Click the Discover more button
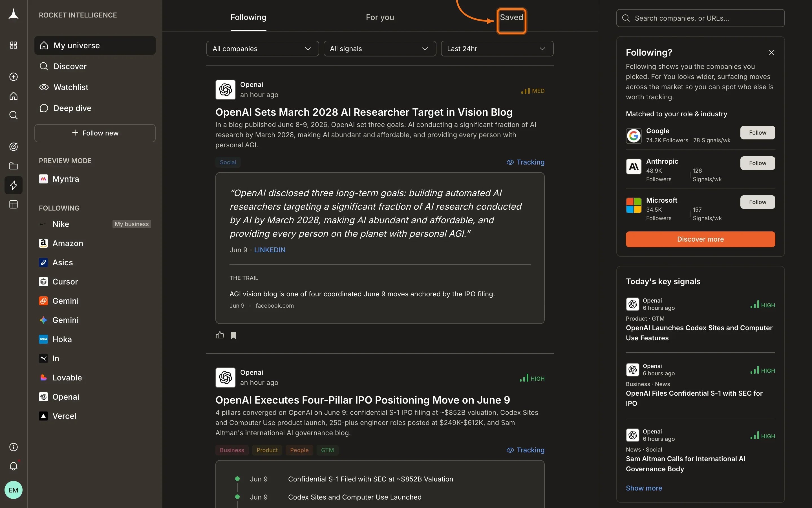The height and width of the screenshot is (508, 812). pos(700,239)
